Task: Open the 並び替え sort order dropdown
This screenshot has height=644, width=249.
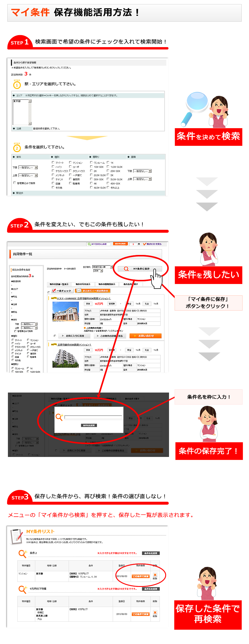Action: pyautogui.click(x=103, y=267)
